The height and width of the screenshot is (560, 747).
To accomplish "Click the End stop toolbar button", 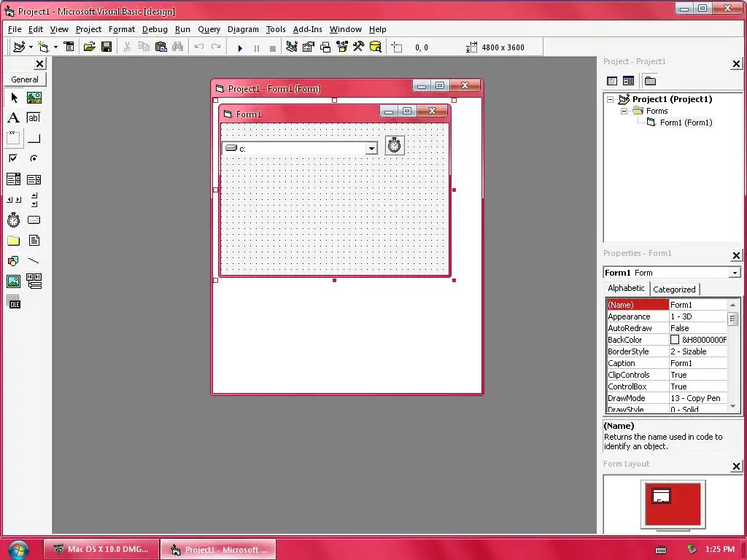I will pyautogui.click(x=273, y=48).
